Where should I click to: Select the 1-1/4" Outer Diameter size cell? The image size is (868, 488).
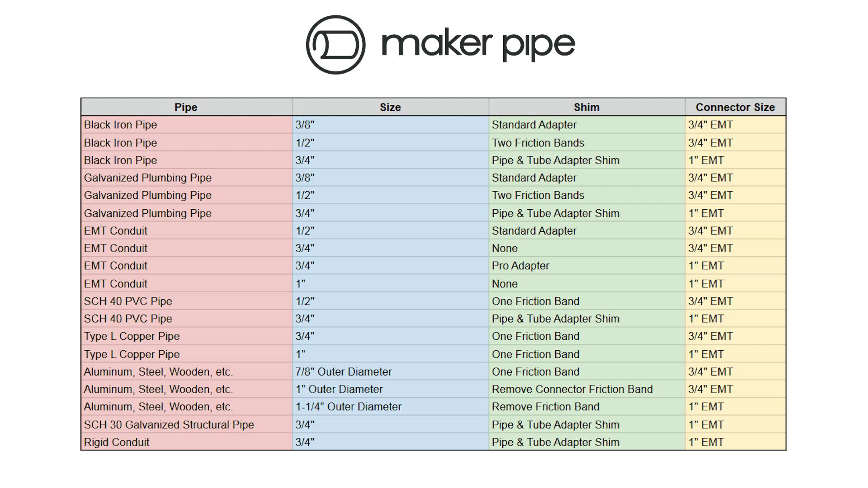(x=390, y=407)
